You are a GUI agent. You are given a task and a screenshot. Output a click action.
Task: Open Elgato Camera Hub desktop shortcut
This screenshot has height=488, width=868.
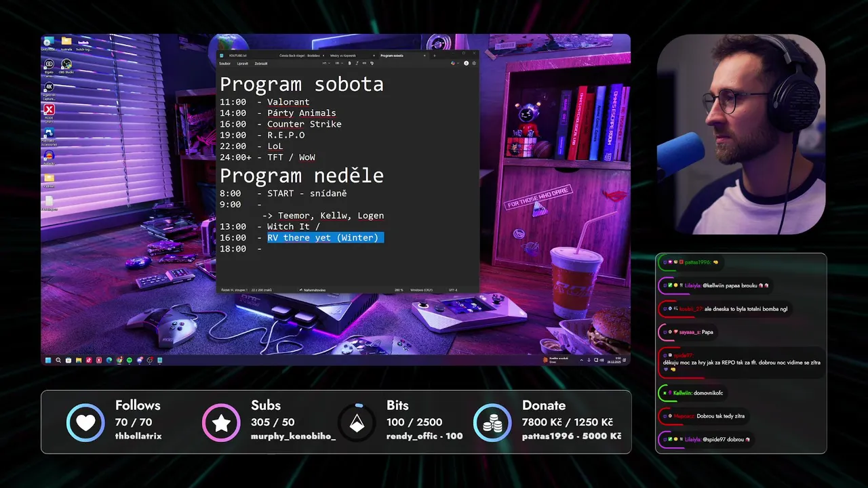click(49, 66)
